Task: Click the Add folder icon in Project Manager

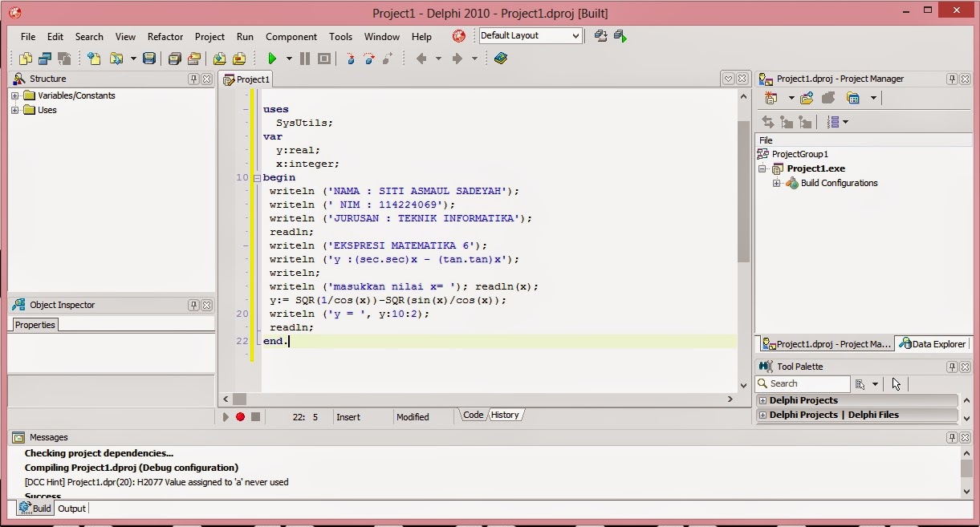Action: [807, 98]
